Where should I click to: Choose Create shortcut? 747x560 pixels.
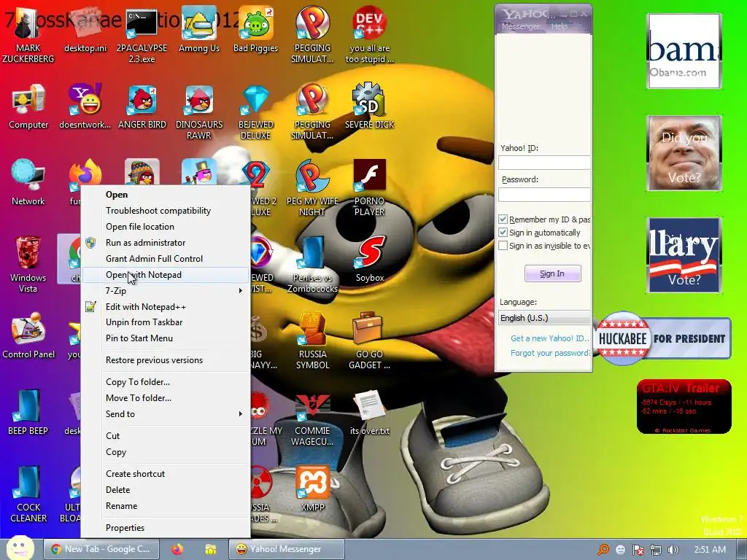166,474
